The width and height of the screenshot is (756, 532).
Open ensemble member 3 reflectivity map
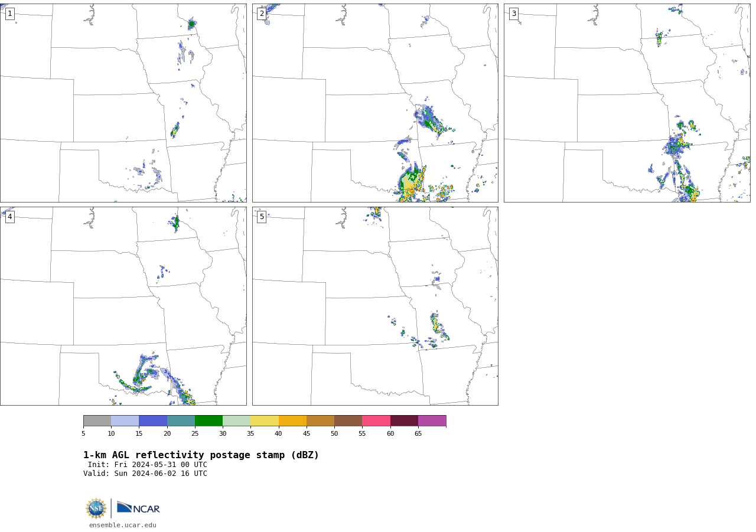tap(627, 103)
